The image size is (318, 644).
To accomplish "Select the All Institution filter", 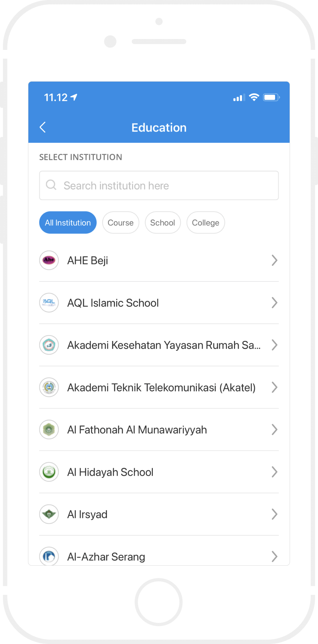I will 68,223.
